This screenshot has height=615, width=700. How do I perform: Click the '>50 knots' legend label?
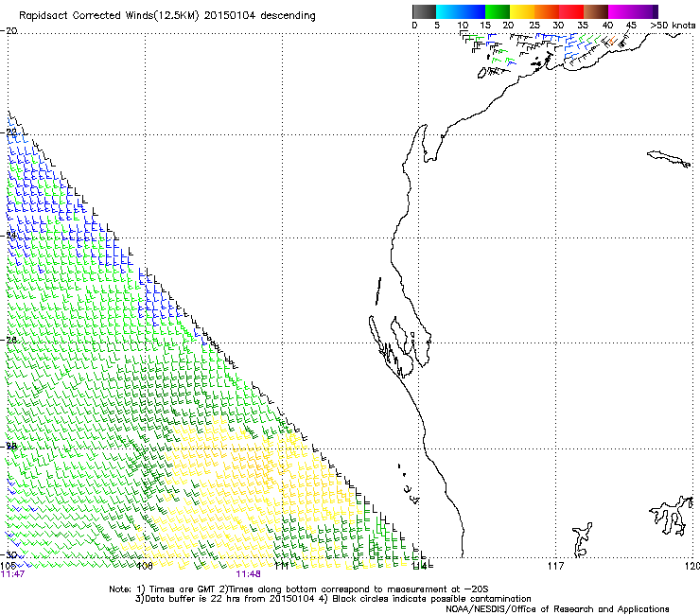point(673,26)
